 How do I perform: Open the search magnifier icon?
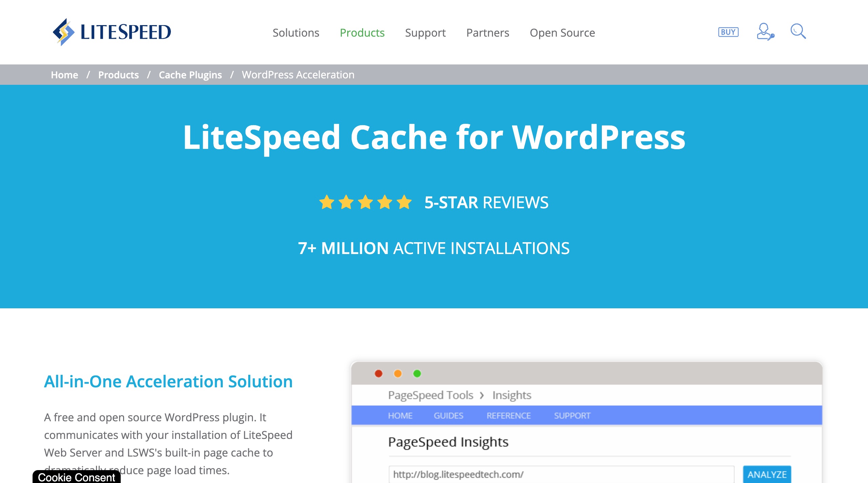798,31
